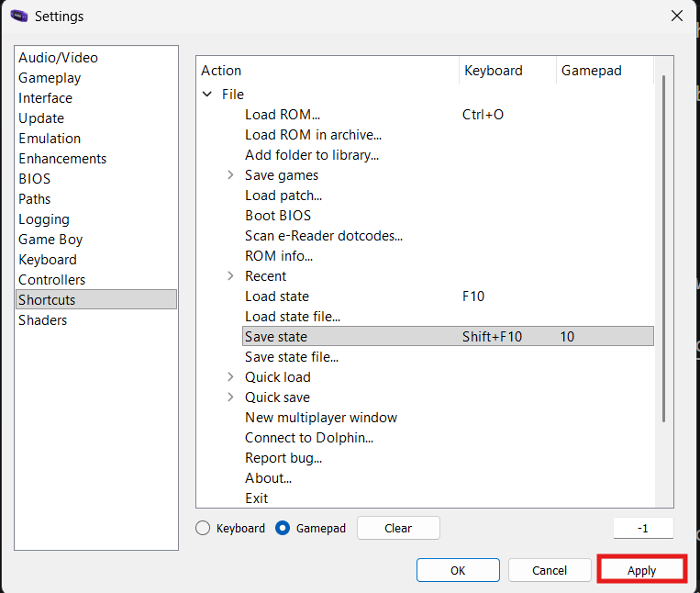
Task: Open the Game Boy settings page
Action: [96, 240]
